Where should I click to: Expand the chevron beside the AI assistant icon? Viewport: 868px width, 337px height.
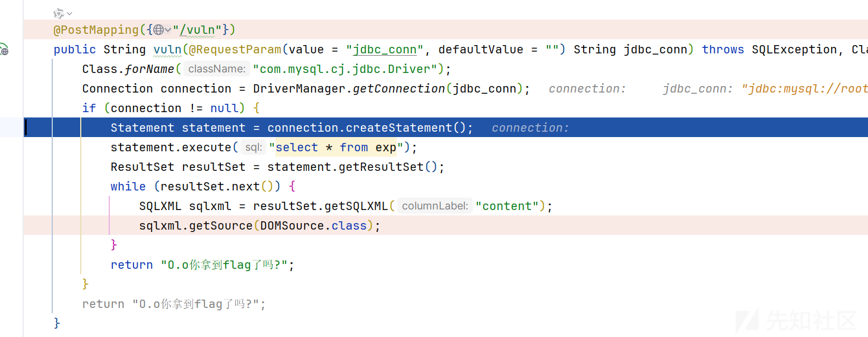click(69, 14)
